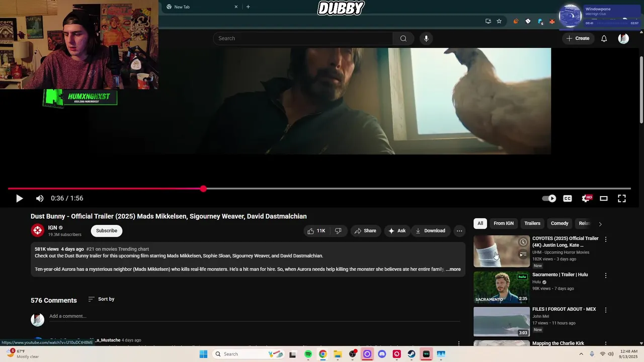The image size is (644, 362).
Task: Expand description with ...more
Action: pyautogui.click(x=453, y=269)
